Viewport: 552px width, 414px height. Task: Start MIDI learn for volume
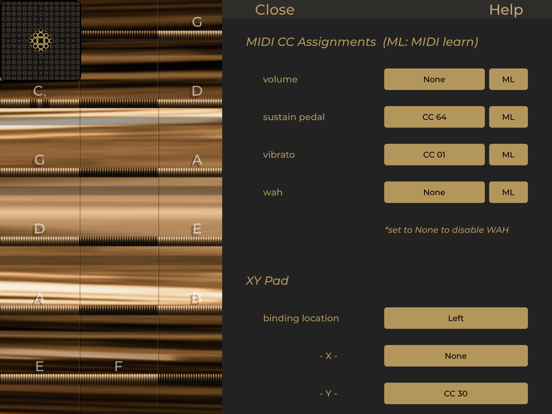[508, 79]
